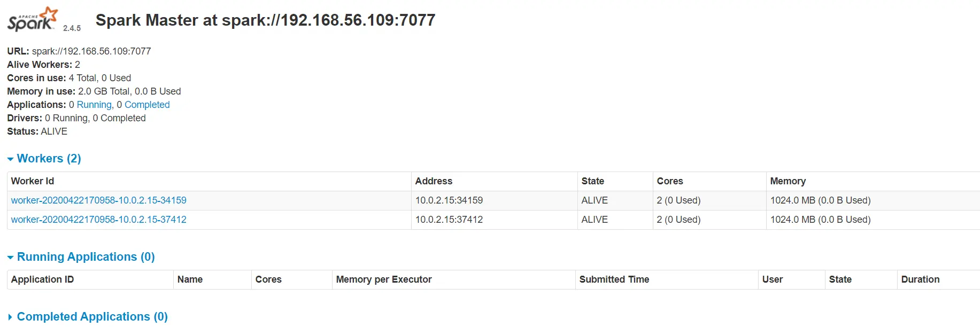Click the Duration column header
Image resolution: width=980 pixels, height=335 pixels.
(920, 279)
